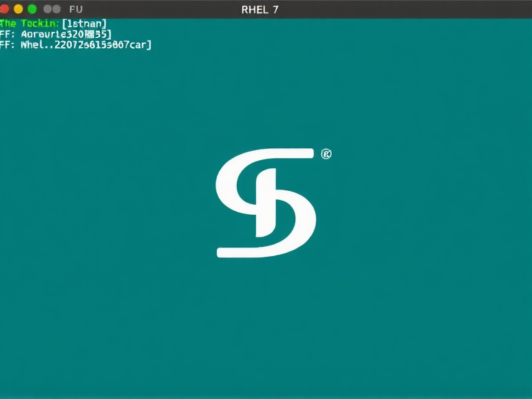The width and height of the screenshot is (532, 399).
Task: Minimize window with the yellow button
Action: [18, 9]
